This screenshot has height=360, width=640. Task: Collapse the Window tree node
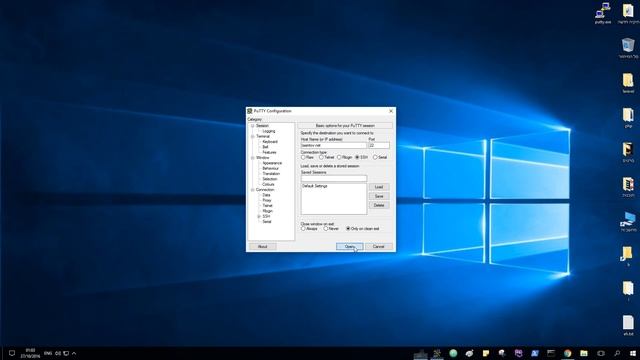(253, 158)
